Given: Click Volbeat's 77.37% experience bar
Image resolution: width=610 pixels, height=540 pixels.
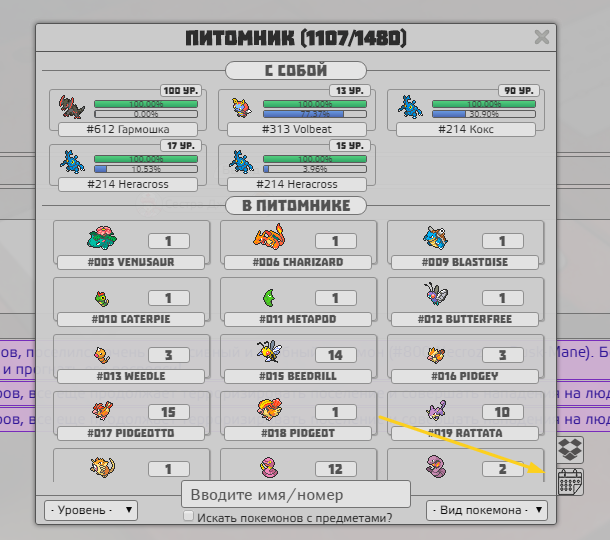Looking at the screenshot, I should pyautogui.click(x=315, y=114).
